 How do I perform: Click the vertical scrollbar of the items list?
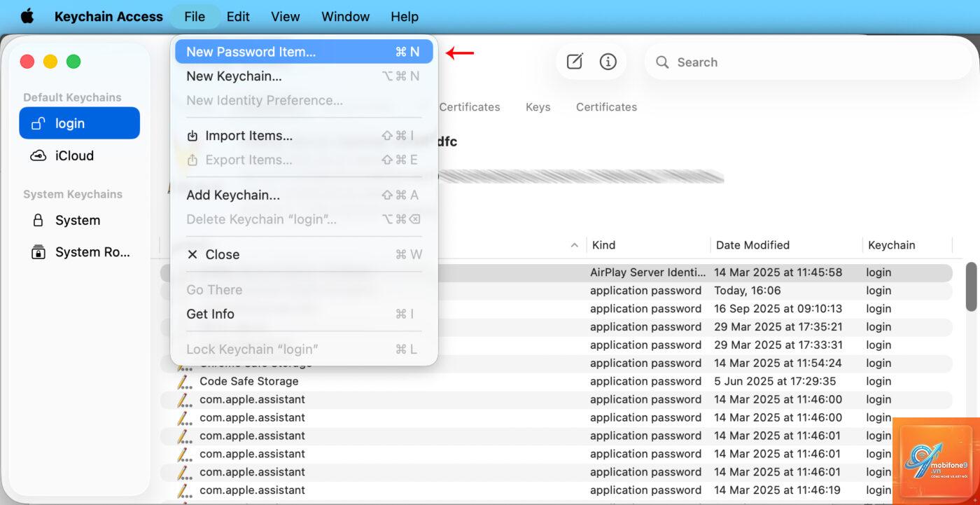click(x=972, y=286)
